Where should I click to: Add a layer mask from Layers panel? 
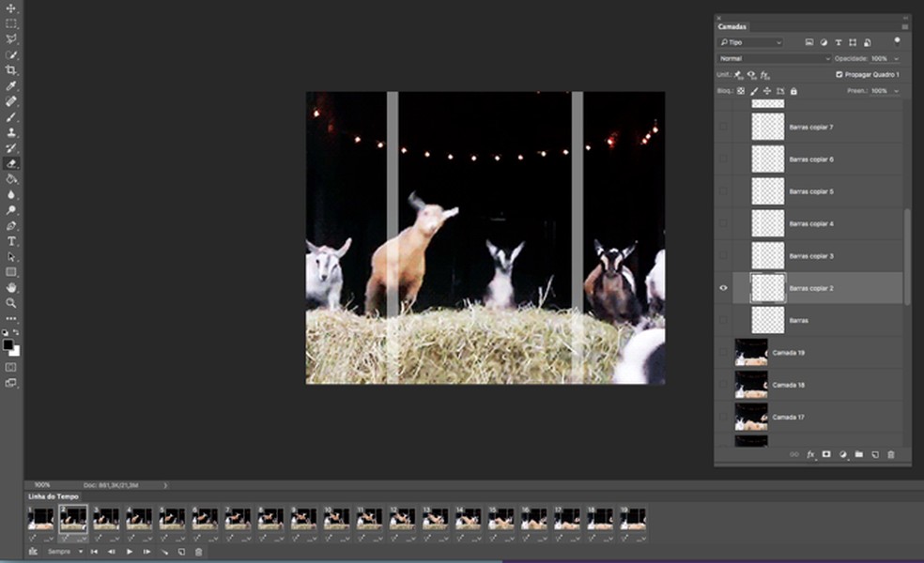pyautogui.click(x=826, y=454)
